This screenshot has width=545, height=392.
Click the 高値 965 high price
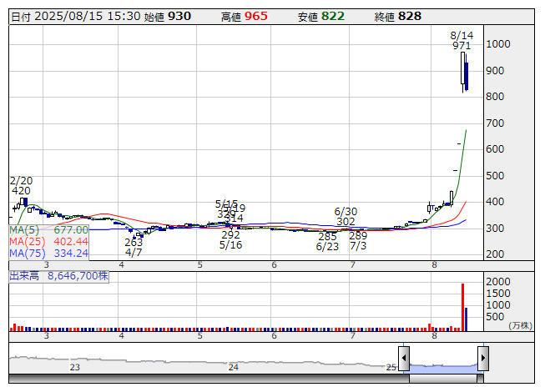tap(245, 17)
